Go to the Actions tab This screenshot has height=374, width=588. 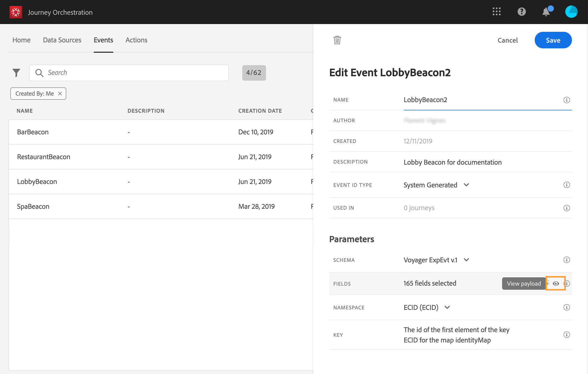[x=136, y=40]
